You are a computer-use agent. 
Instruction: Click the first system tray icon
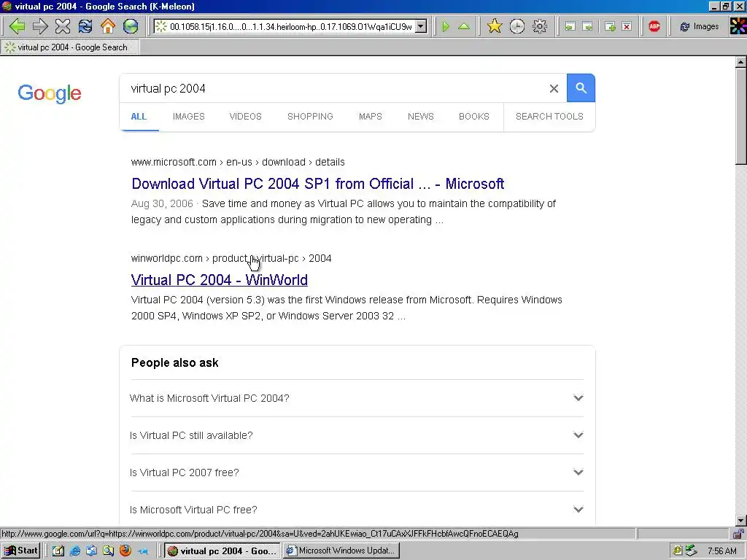tap(678, 551)
